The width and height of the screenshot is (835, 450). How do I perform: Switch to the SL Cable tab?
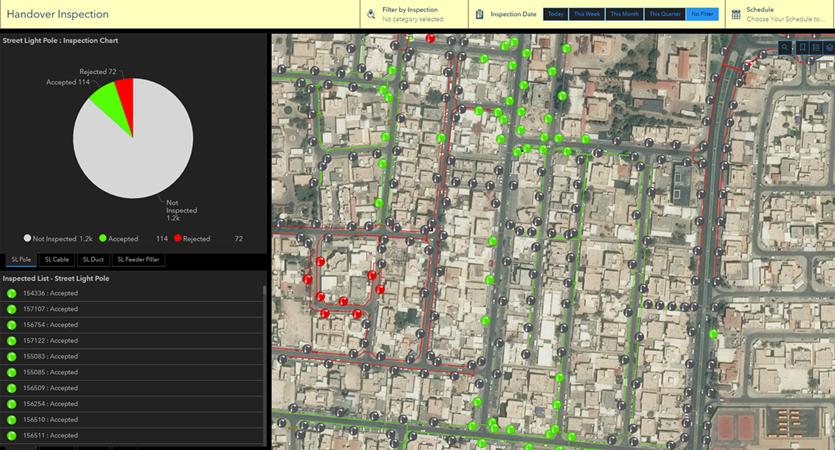point(57,260)
